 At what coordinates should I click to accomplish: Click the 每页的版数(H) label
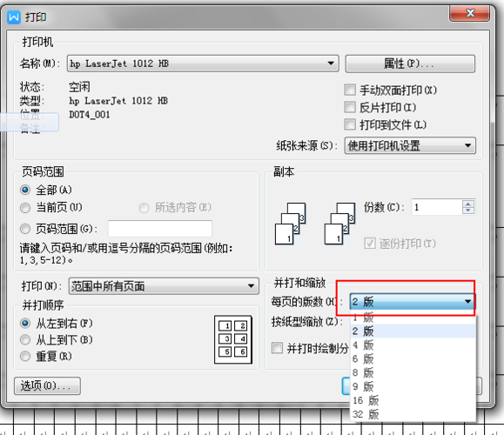(307, 302)
